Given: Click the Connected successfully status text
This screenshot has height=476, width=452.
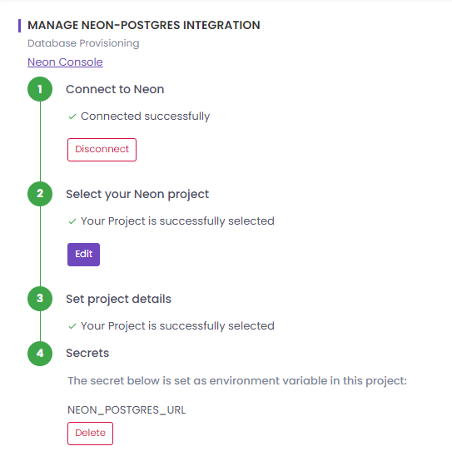Looking at the screenshot, I should [x=146, y=117].
